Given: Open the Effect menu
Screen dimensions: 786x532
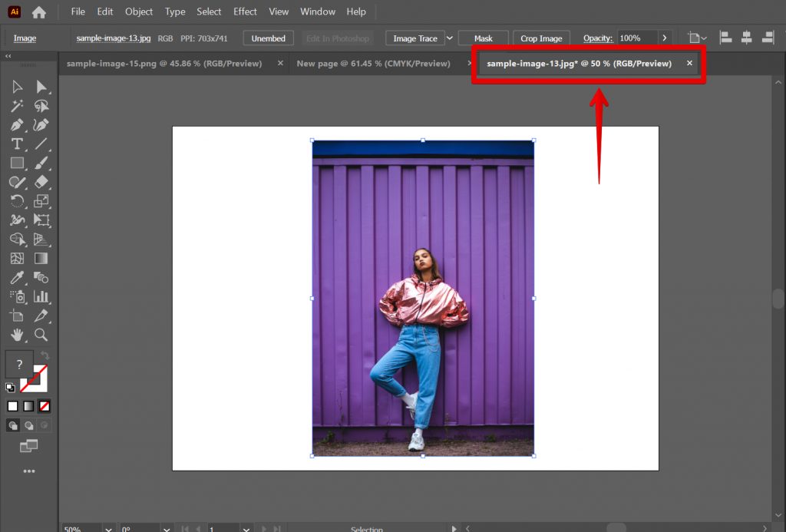Looking at the screenshot, I should coord(245,11).
